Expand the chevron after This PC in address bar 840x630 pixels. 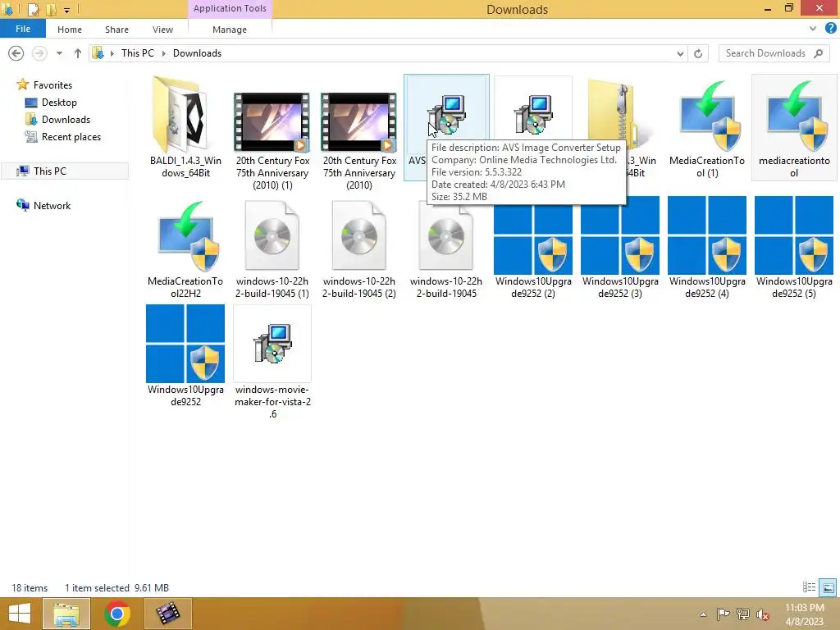[163, 53]
